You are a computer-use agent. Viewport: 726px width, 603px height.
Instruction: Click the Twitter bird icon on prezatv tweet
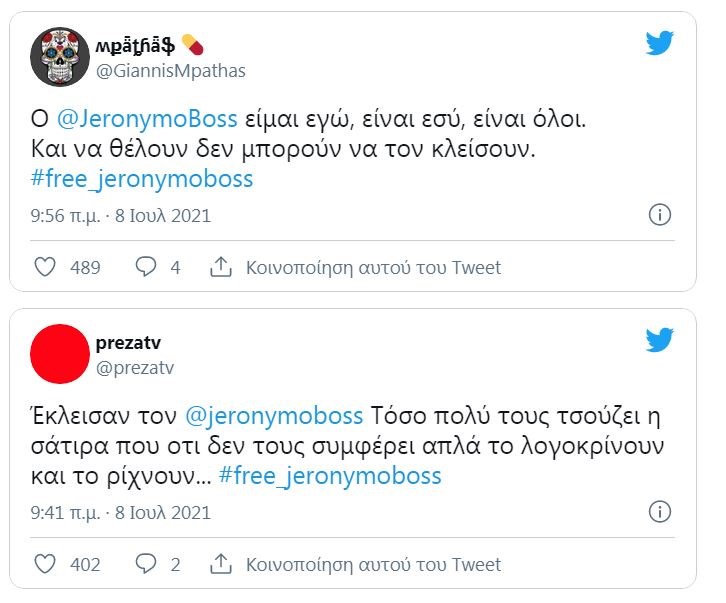tap(659, 340)
